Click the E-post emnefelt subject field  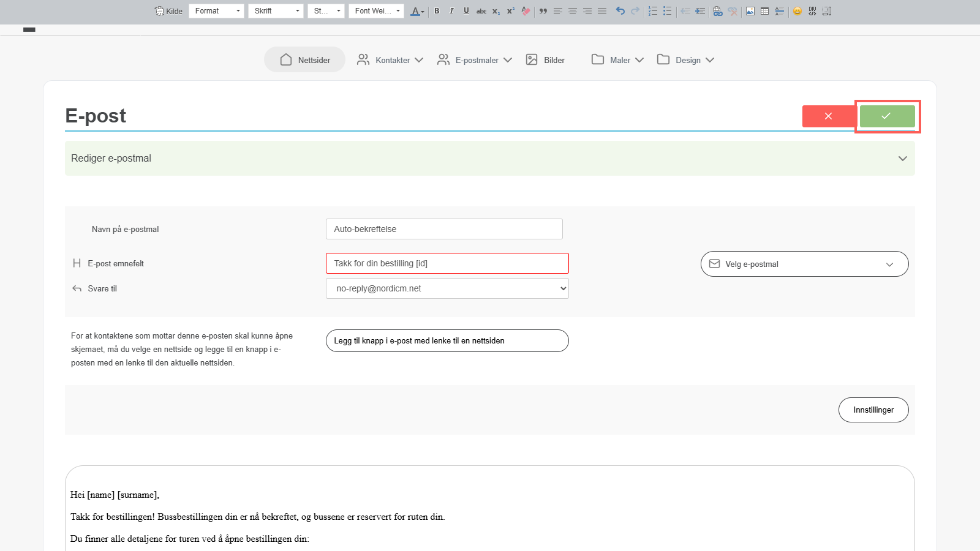tap(447, 263)
